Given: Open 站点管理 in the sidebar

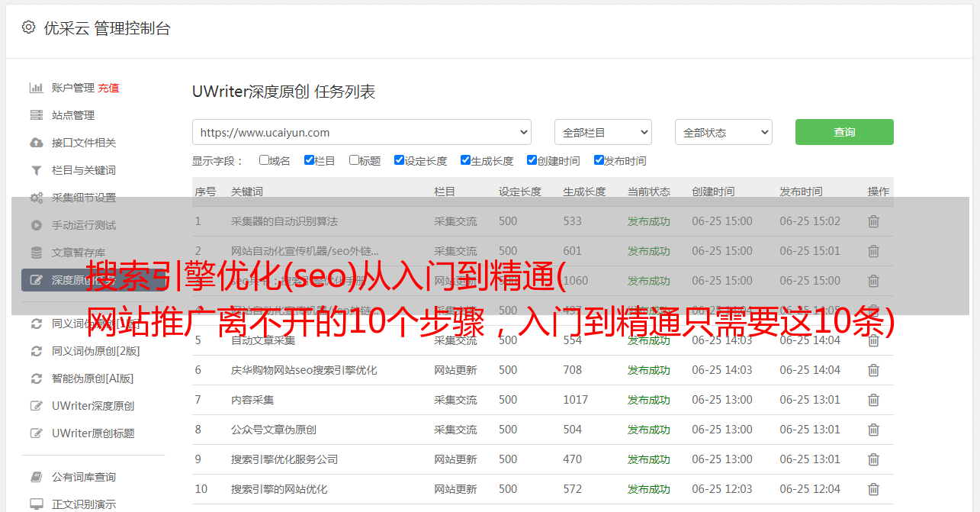Looking at the screenshot, I should coord(73,115).
